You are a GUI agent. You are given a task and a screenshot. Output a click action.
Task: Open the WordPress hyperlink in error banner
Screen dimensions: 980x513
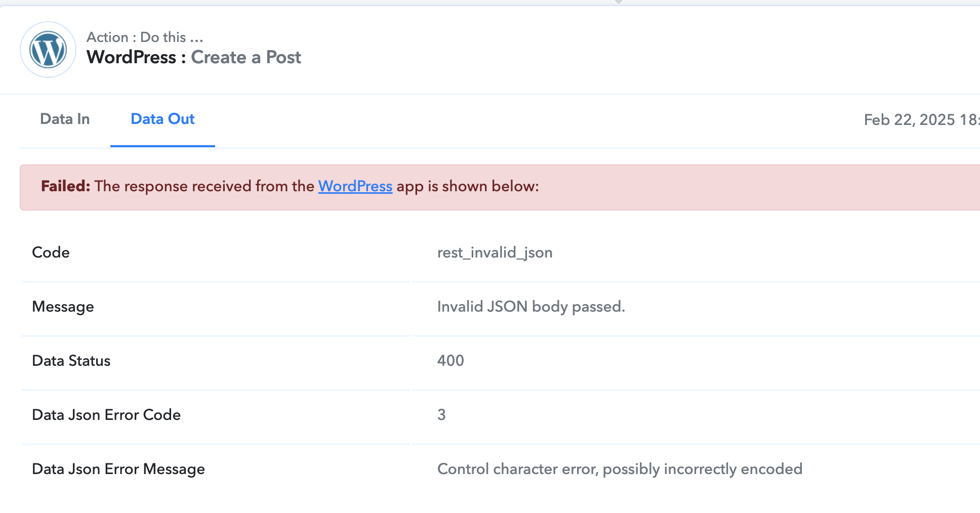click(x=355, y=186)
